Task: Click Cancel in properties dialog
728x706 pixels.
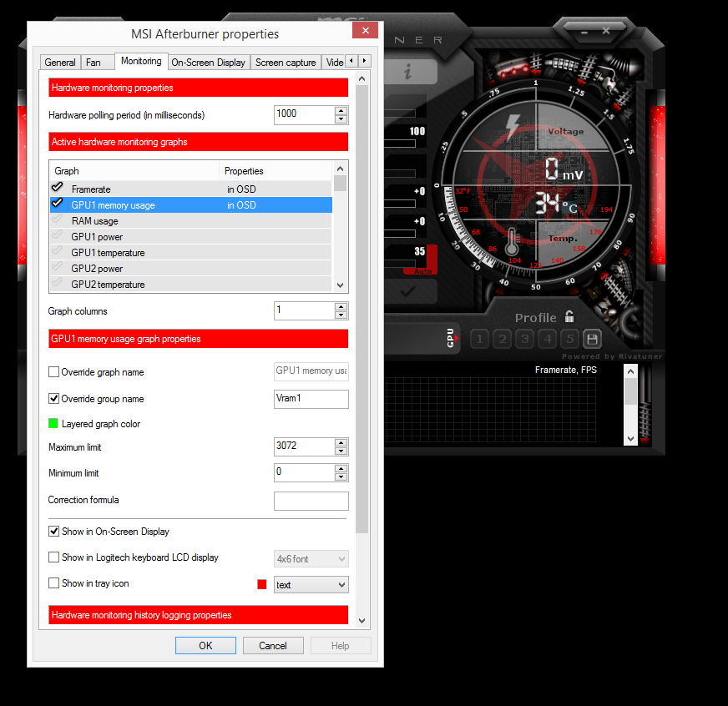Action: coord(273,646)
